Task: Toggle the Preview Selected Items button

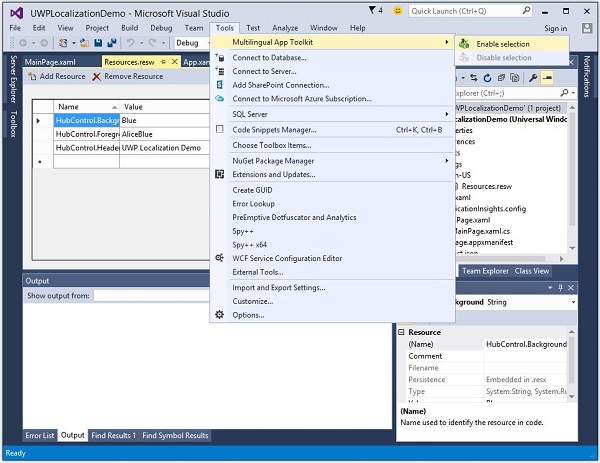Action: tap(548, 78)
